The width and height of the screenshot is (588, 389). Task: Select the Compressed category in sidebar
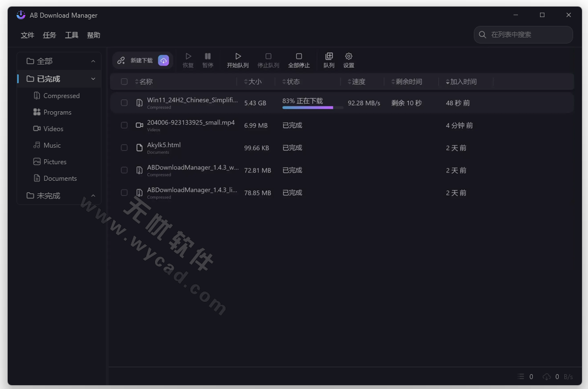tap(62, 95)
